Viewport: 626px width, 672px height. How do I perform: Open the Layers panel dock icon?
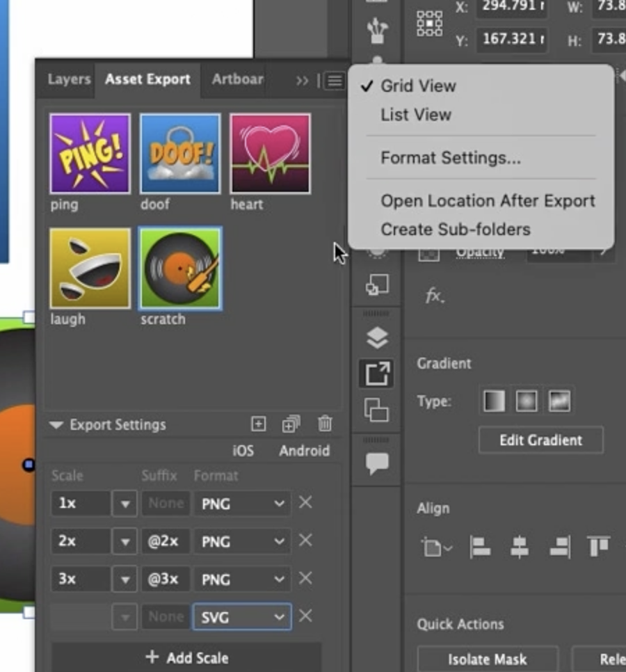(378, 337)
